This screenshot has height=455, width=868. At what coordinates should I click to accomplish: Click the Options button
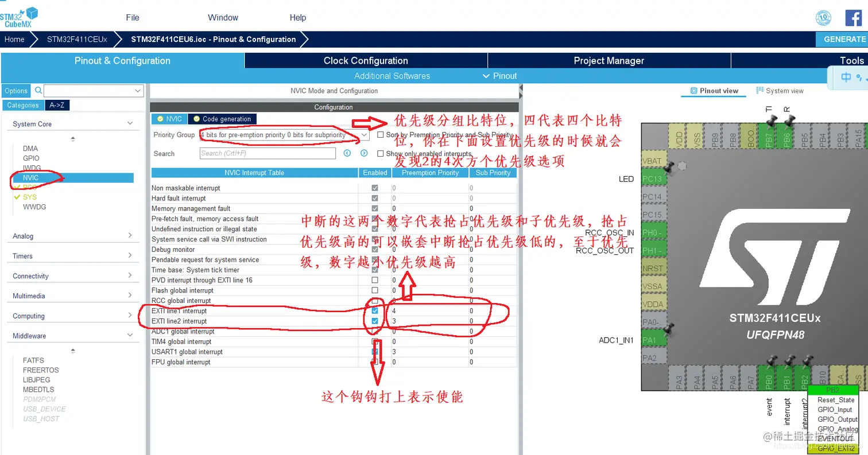(16, 91)
